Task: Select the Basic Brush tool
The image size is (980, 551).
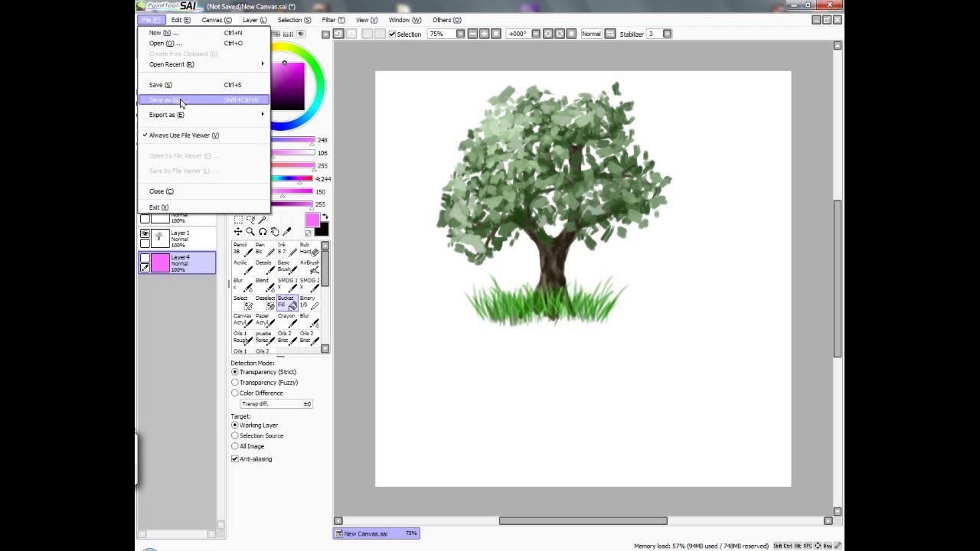Action: 287,266
